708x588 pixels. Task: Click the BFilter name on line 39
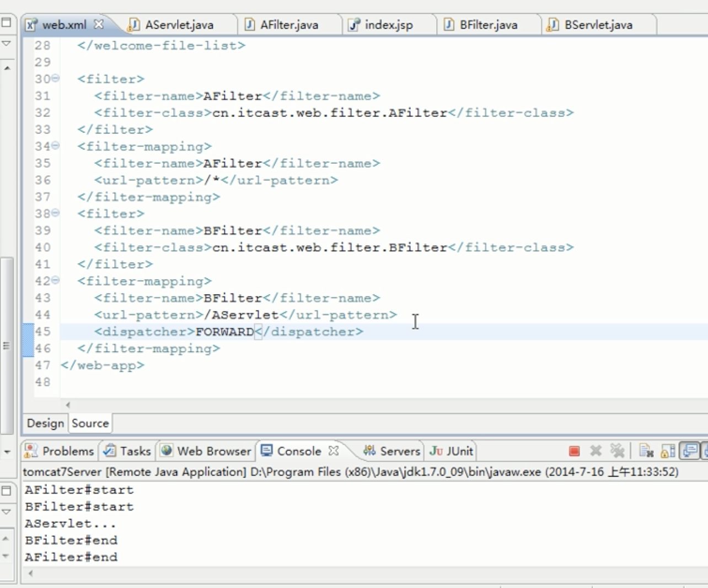pyautogui.click(x=233, y=231)
